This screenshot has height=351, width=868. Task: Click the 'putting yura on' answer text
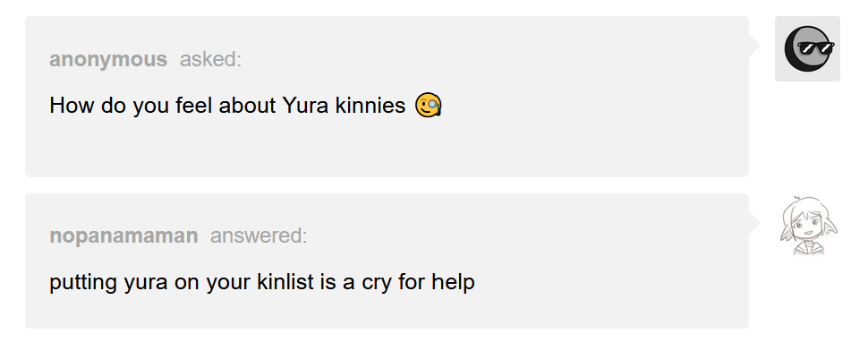pos(125,282)
